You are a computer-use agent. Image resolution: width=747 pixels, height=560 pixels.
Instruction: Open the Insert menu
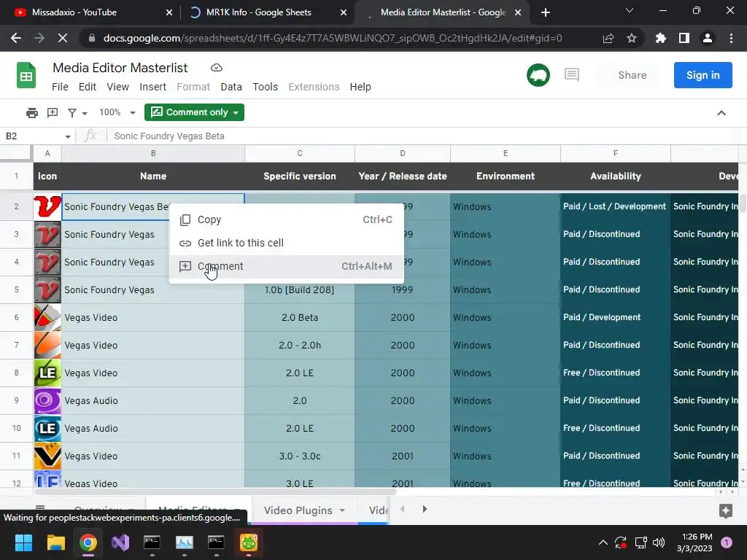pyautogui.click(x=152, y=87)
